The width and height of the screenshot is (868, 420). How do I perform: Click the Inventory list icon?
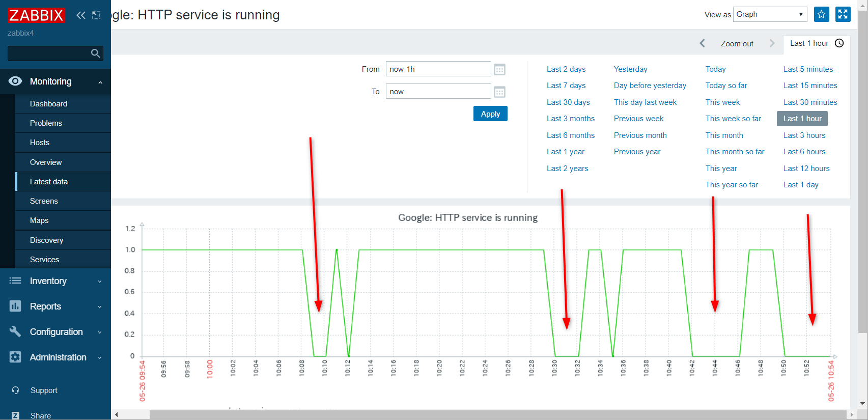[15, 281]
